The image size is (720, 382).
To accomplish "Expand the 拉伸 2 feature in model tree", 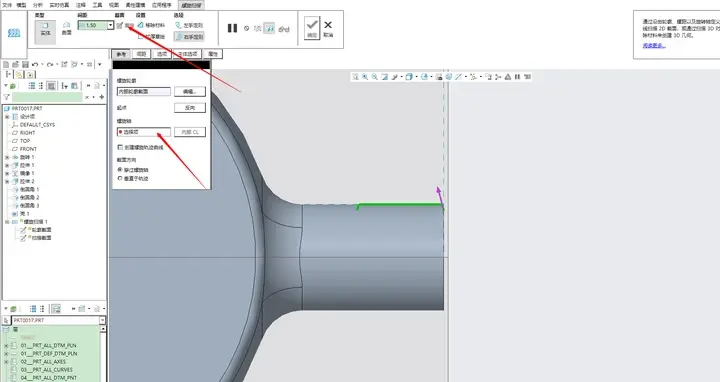I will pos(7,181).
